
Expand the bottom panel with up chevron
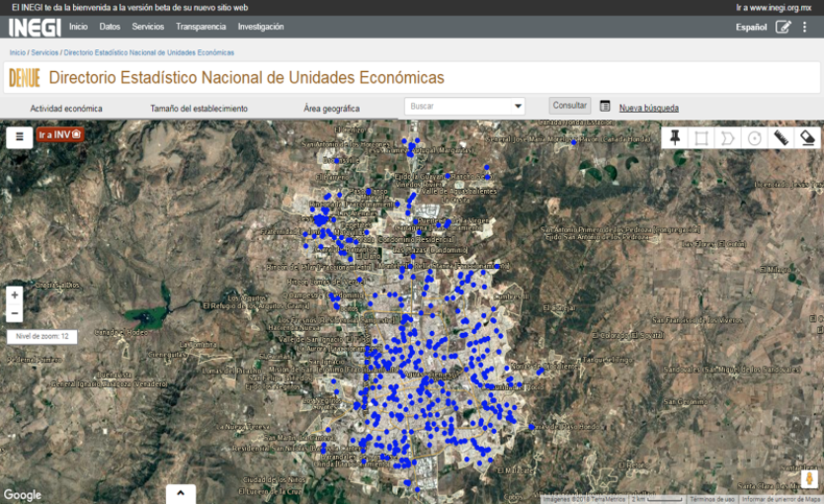coord(180,492)
